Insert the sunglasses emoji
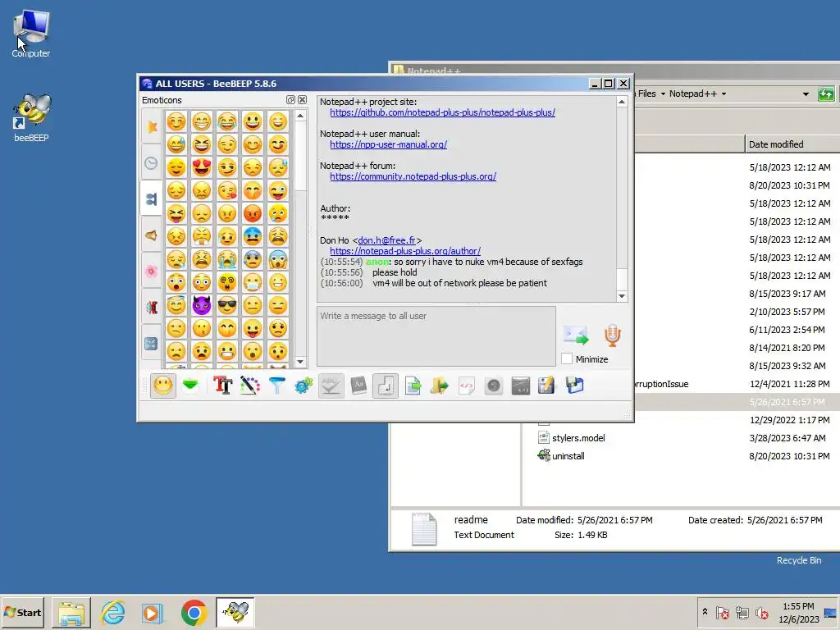The width and height of the screenshot is (840, 630). pos(227,305)
